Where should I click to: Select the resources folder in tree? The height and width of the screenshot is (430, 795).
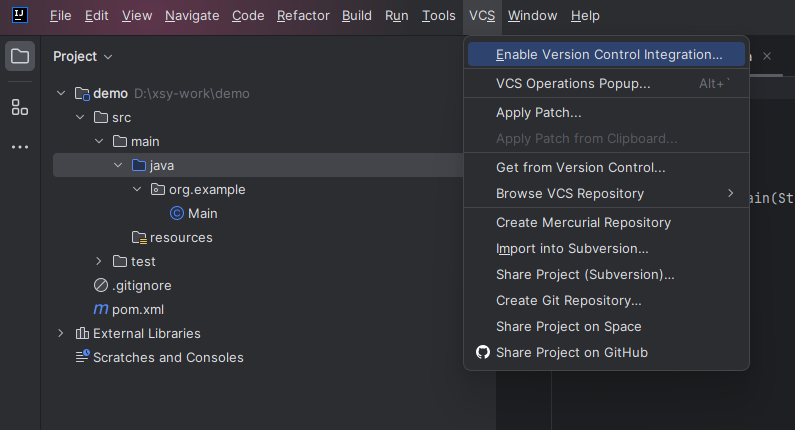tap(180, 237)
